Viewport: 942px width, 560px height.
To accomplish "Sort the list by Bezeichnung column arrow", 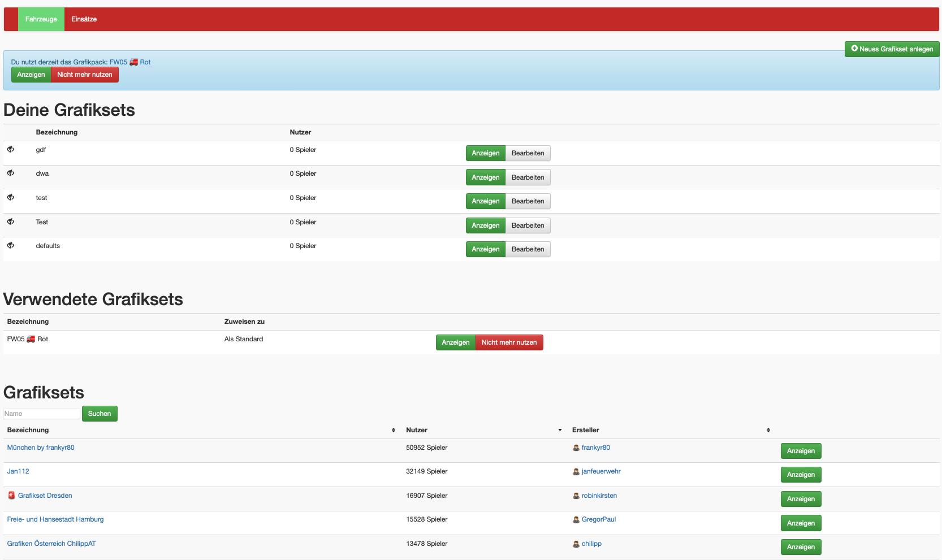I will (x=394, y=431).
